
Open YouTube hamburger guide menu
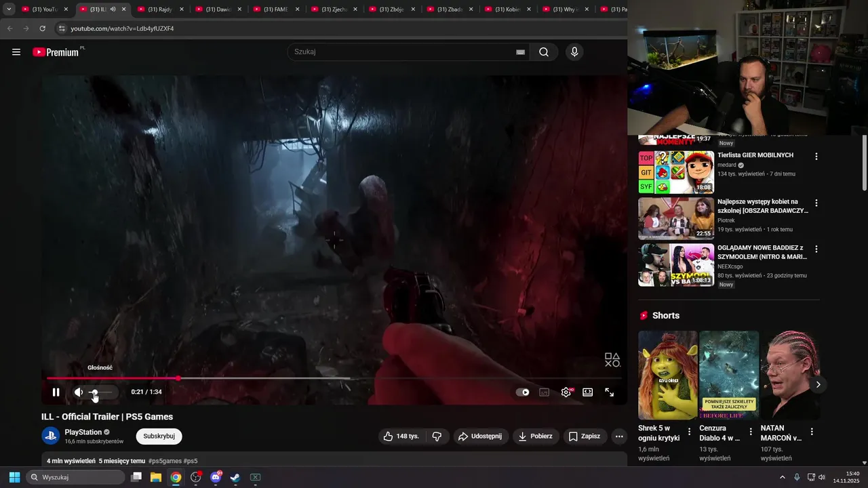[x=16, y=52]
